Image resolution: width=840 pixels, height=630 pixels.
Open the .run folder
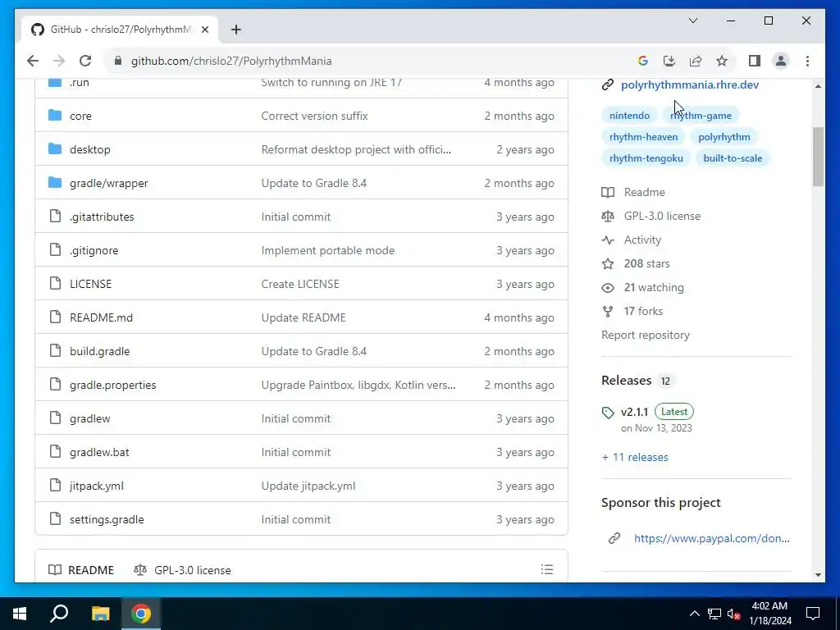(x=80, y=83)
